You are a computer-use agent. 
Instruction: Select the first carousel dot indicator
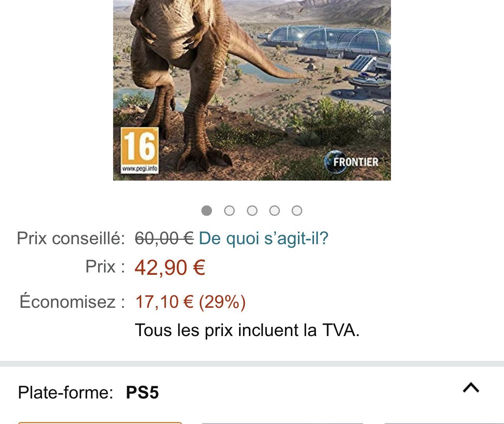[206, 211]
